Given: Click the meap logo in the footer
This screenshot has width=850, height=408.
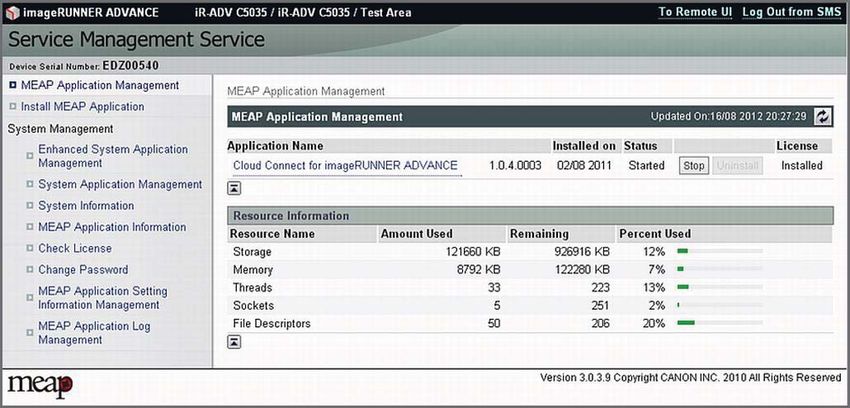Looking at the screenshot, I should tap(39, 385).
